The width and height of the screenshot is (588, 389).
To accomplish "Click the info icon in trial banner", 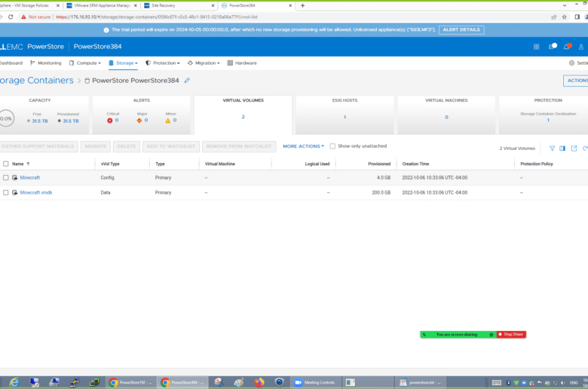I will pos(106,30).
